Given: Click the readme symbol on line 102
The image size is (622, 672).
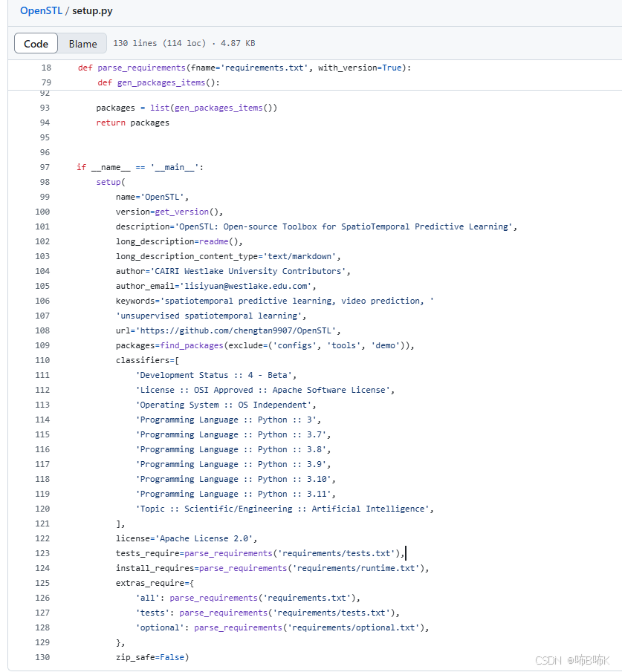Looking at the screenshot, I should (214, 241).
